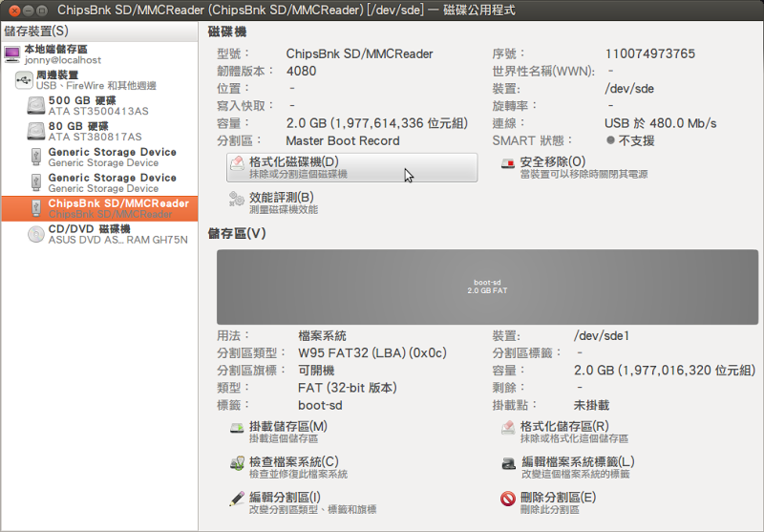Click ChipsBnk SD/MMCReader model value
This screenshot has height=532, width=764.
tap(360, 53)
